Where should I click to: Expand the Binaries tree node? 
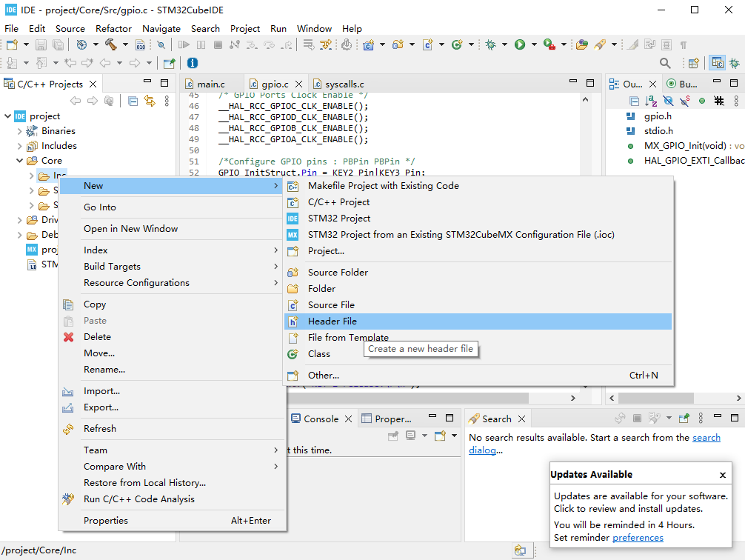pyautogui.click(x=19, y=130)
